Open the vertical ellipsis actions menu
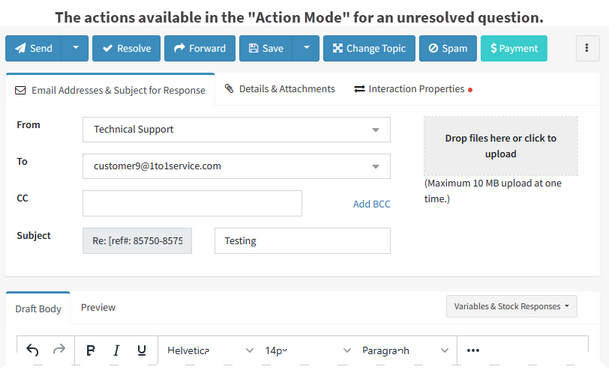609x370 pixels. point(587,48)
